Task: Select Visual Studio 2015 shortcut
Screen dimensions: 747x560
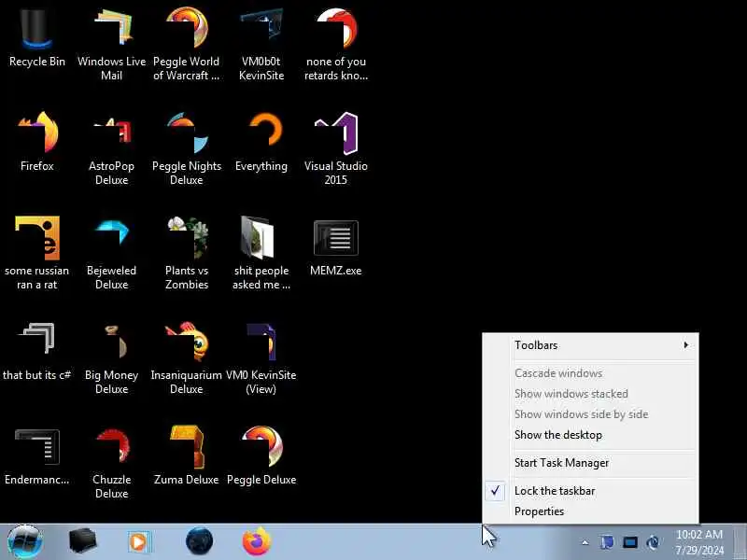Action: (x=336, y=148)
